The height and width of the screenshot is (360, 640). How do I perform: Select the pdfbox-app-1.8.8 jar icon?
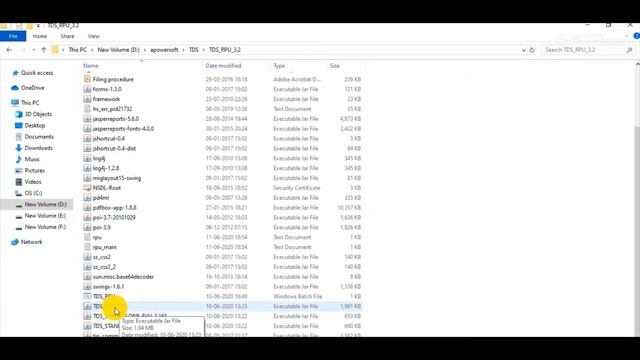[87, 207]
